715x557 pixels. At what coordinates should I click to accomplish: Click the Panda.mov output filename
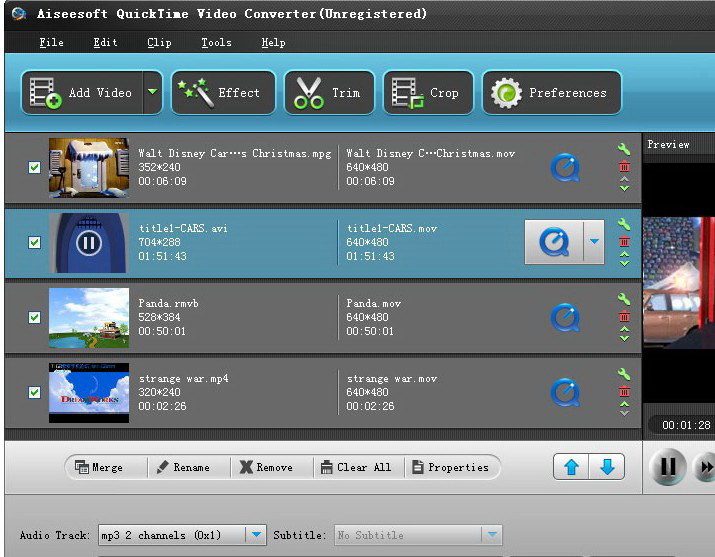pyautogui.click(x=373, y=303)
